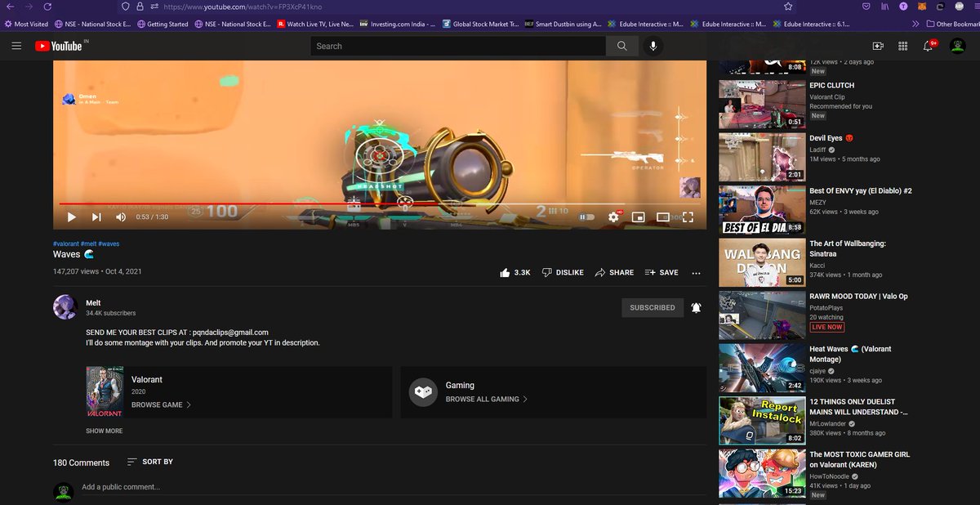Click the Gaming controller icon

click(422, 392)
